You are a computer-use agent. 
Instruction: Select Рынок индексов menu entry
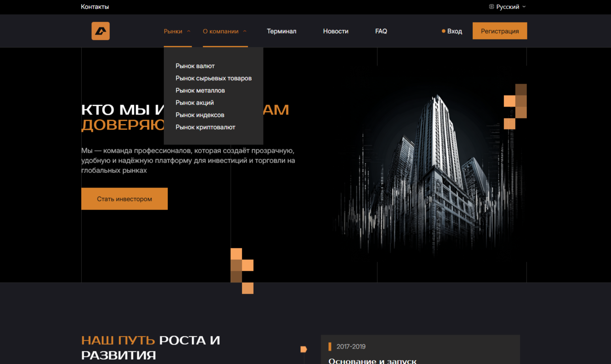pos(200,115)
